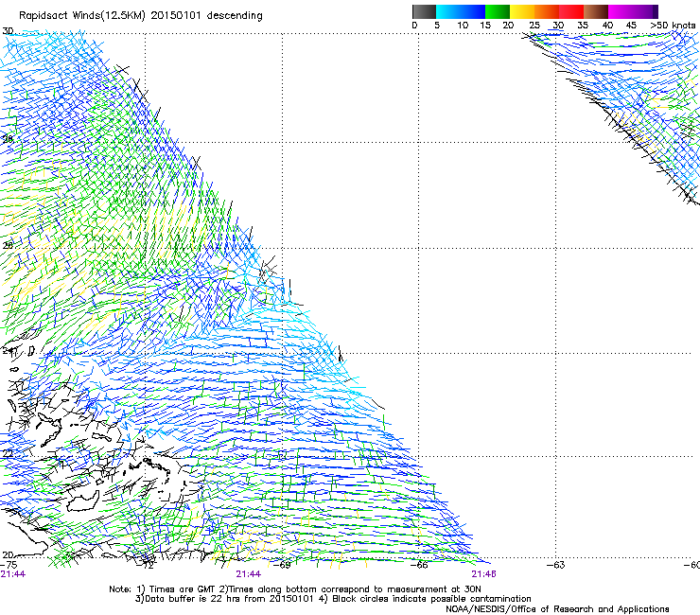Click the green 15-20 knots color band
Viewport: 700px width, 615px height.
coord(498,11)
